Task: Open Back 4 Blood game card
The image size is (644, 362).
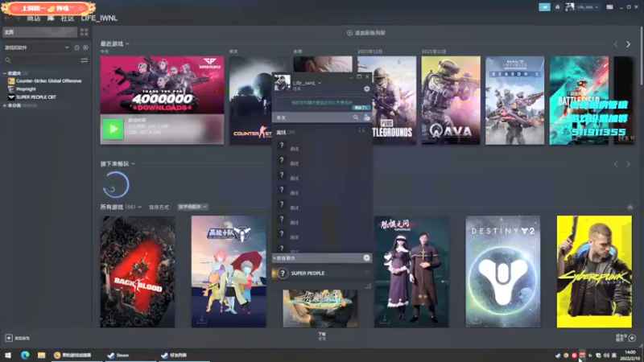Action: tap(138, 272)
